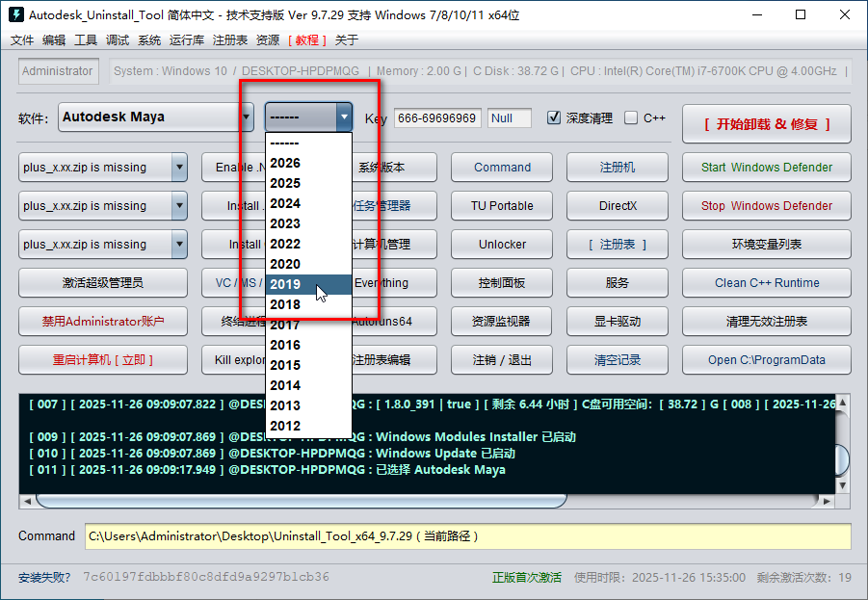
Task: Click the Autodesk Uninstall Tool title bar icon
Action: point(16,14)
